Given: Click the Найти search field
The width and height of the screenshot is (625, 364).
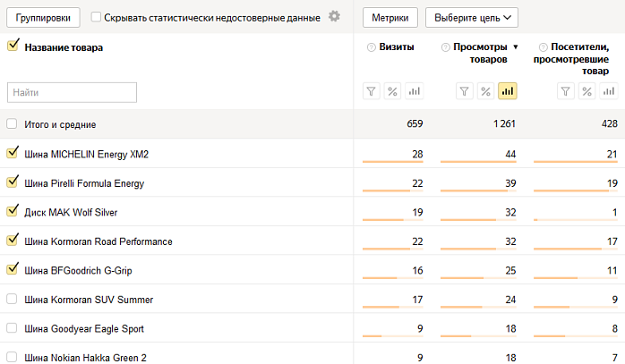Looking at the screenshot, I should 73,92.
